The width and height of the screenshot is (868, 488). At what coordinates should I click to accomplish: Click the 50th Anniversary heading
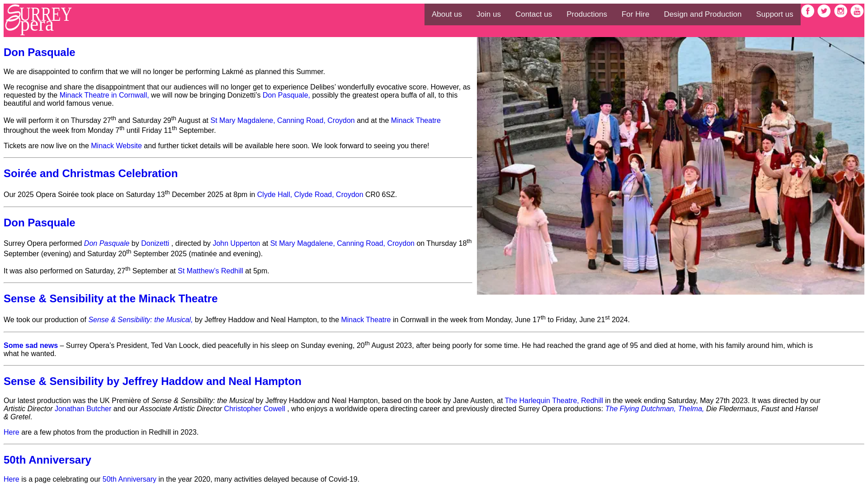tap(47, 460)
